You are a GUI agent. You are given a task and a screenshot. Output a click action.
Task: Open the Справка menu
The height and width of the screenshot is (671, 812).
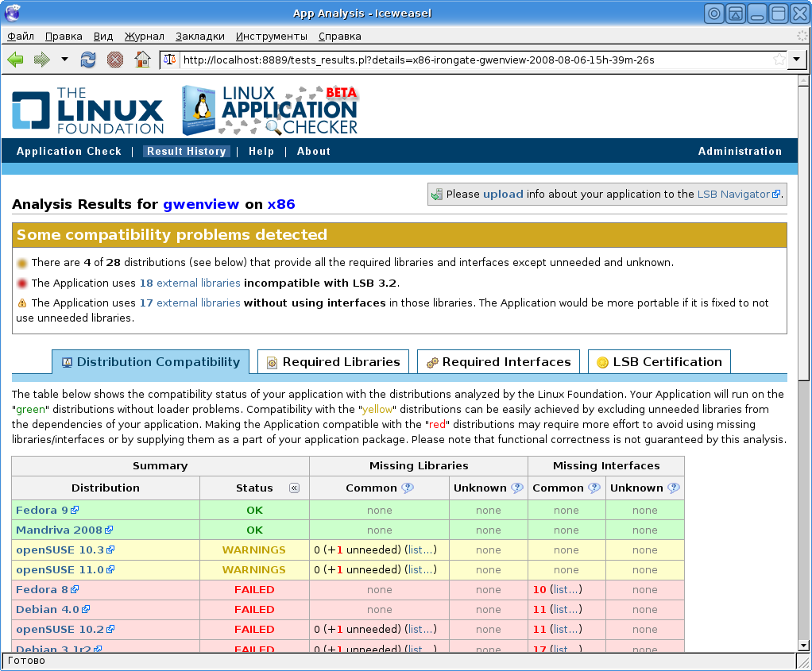coord(340,37)
